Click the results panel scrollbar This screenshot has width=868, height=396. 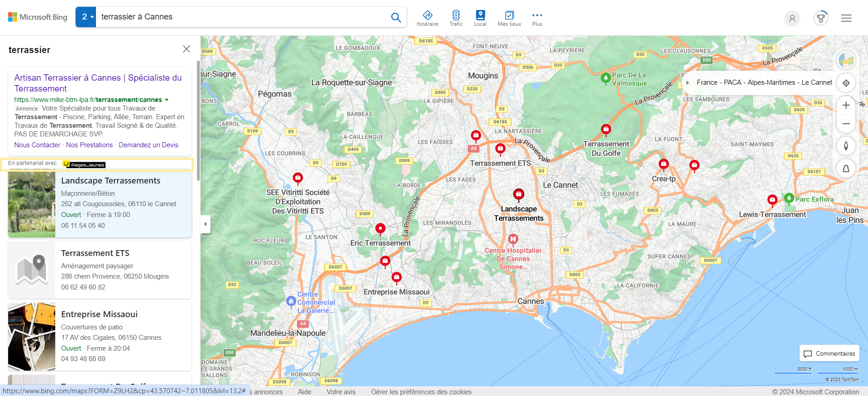[x=198, y=120]
